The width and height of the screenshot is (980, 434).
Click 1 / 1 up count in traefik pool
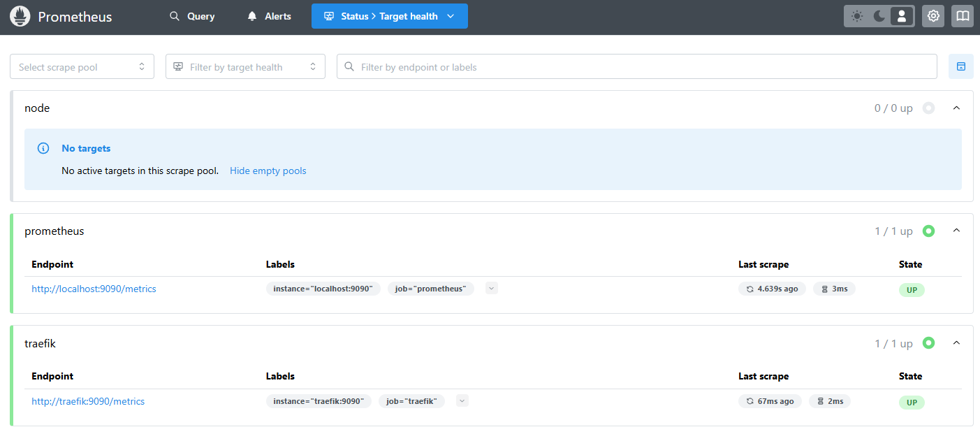(893, 343)
